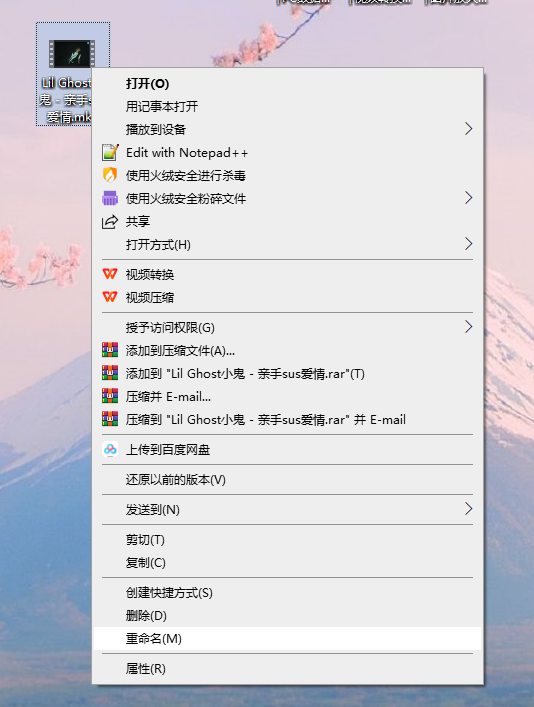The image size is (534, 707).
Task: Click the WPS icon next to 视频压缩
Action: (x=110, y=297)
